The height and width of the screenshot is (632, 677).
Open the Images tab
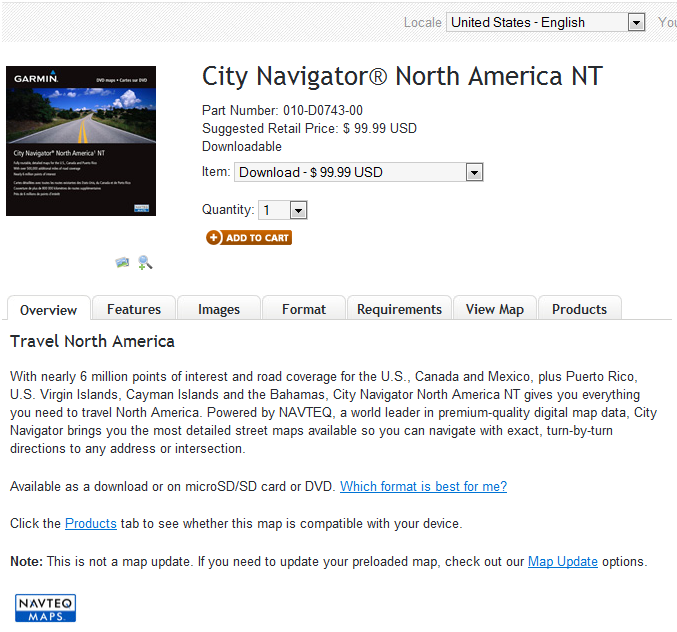coord(219,309)
